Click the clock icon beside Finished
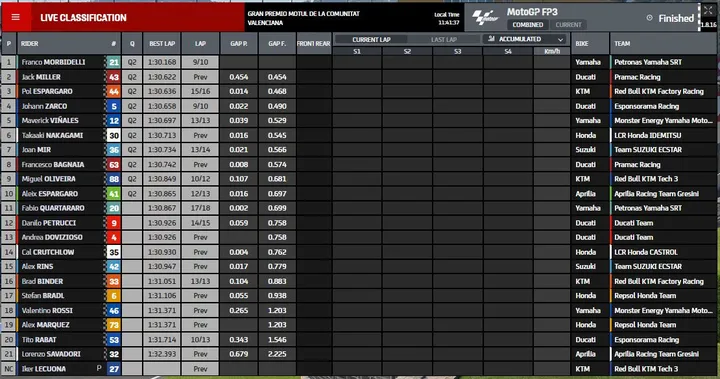Screen dimensions: 720x379 coord(649,18)
